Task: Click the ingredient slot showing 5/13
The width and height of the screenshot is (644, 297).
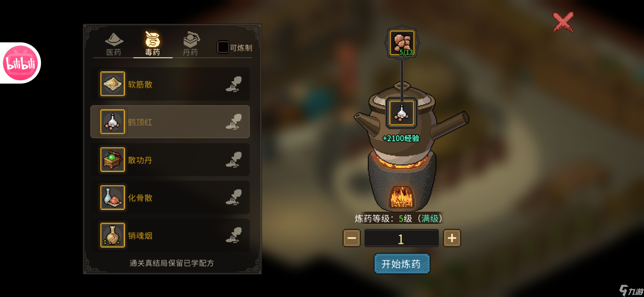Action: (402, 43)
